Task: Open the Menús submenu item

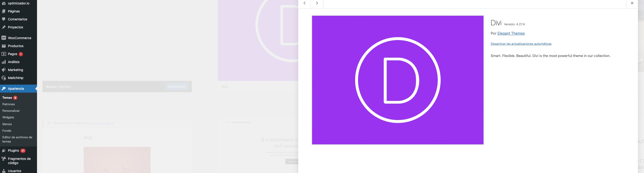Action: (x=7, y=124)
